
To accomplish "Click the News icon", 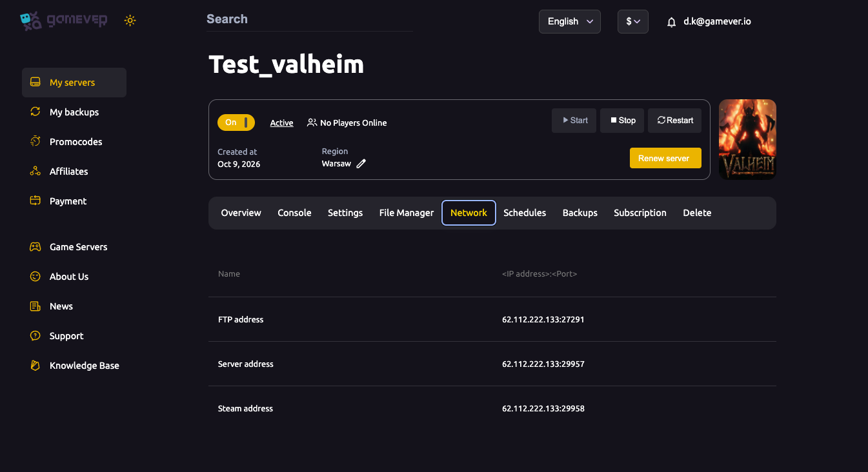I will (x=35, y=306).
